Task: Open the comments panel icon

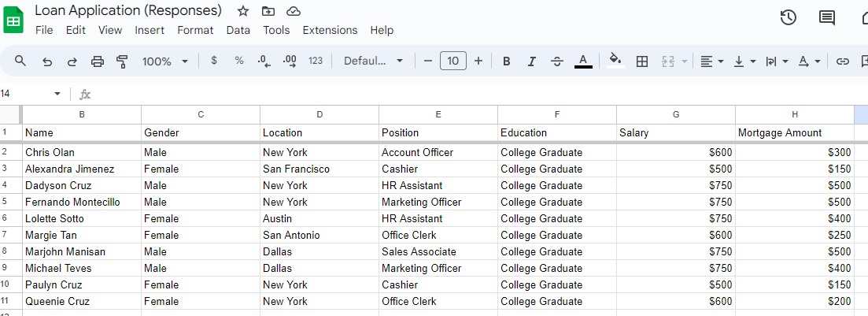Action: click(x=827, y=18)
